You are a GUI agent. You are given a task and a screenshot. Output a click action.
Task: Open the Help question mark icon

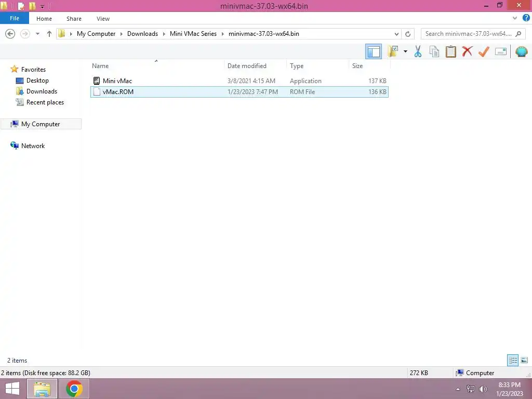[526, 18]
